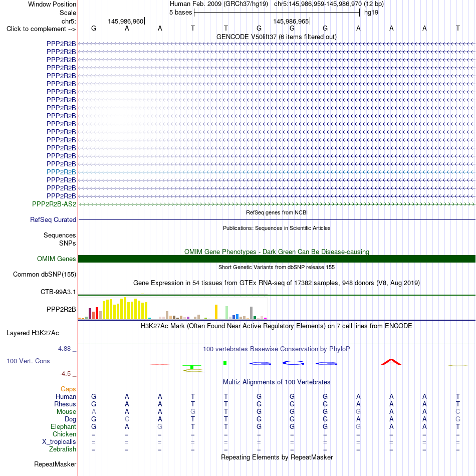
Task: Select the Human alignment row label
Action: (66, 396)
